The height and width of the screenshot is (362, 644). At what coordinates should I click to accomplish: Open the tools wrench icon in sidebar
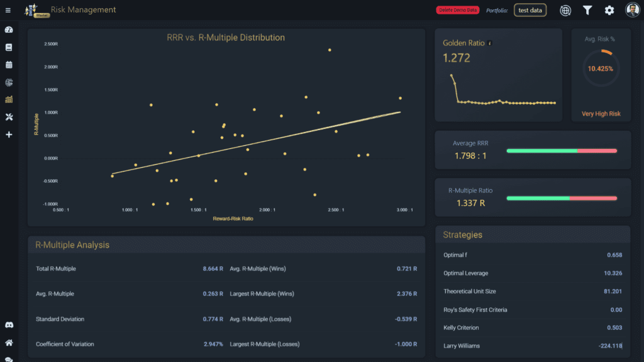pos(9,117)
